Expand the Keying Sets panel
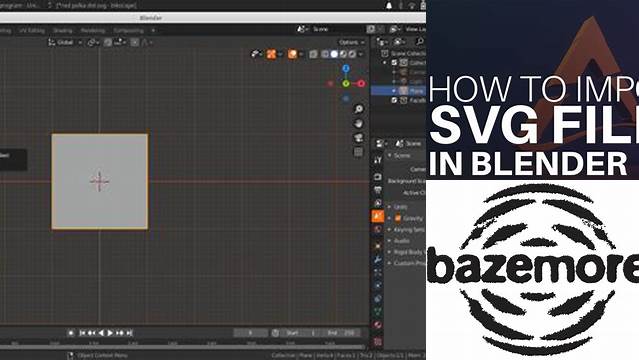Screen dimensions: 639x360 [x=407, y=230]
